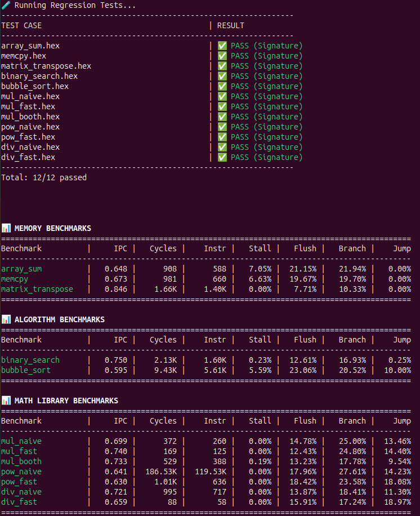Click the green check mark for bubble_sort.hex

pos(222,86)
